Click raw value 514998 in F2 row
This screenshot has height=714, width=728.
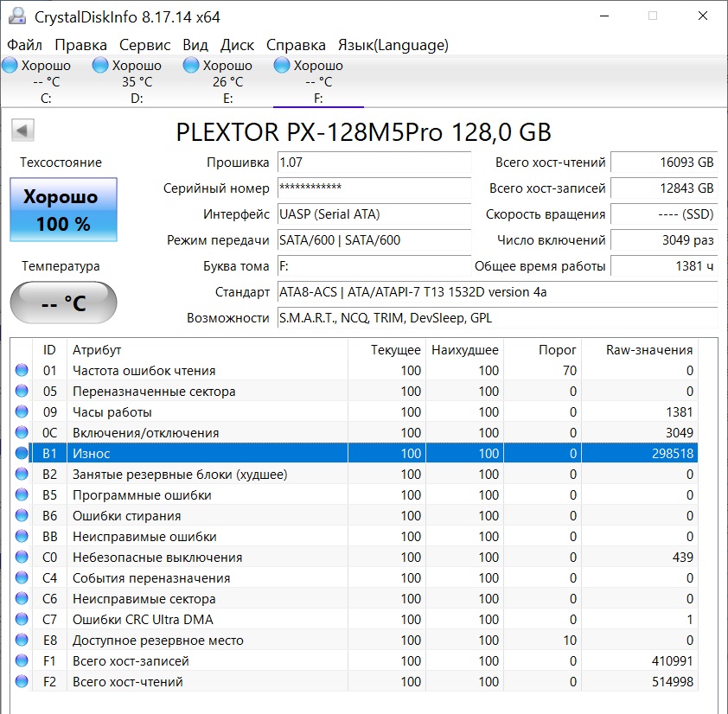tap(673, 681)
